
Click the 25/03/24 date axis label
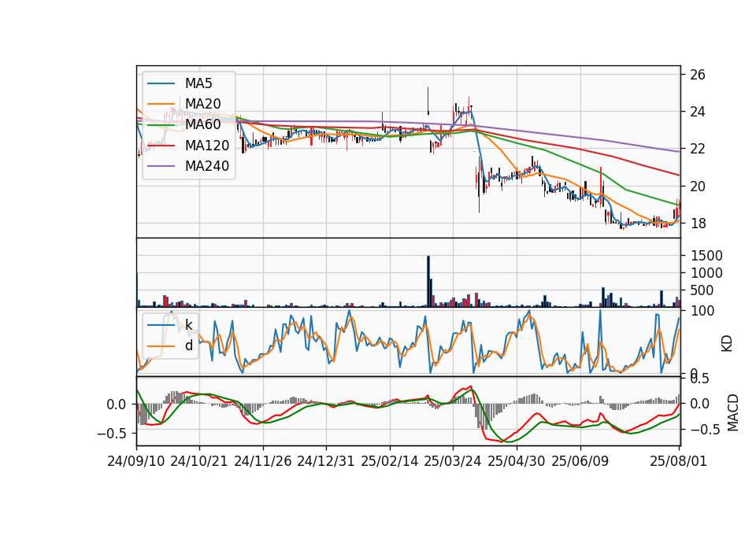(x=452, y=461)
